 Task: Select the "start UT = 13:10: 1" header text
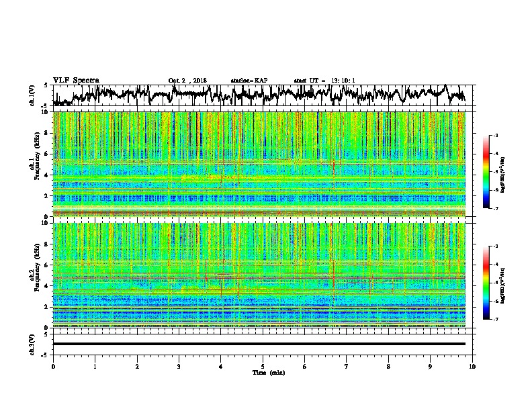coord(324,81)
